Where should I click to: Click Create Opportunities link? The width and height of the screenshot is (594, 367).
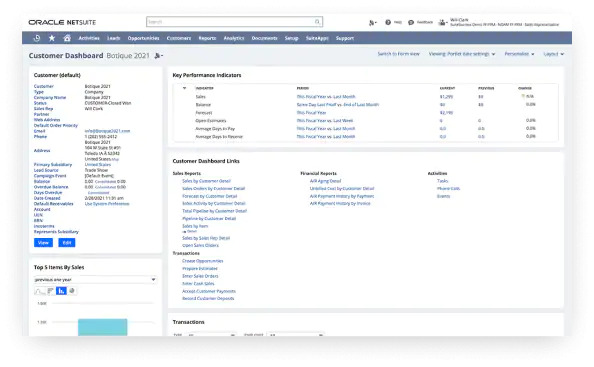point(203,261)
